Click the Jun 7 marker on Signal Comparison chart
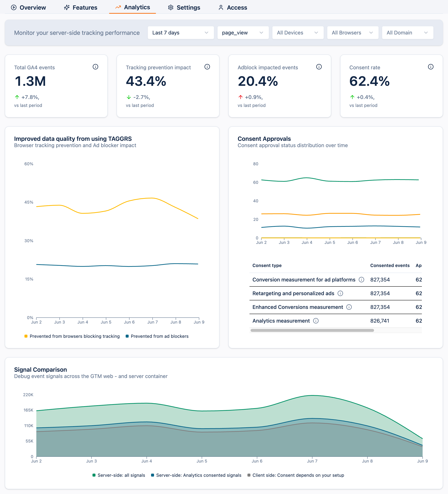The image size is (448, 494). click(x=312, y=461)
